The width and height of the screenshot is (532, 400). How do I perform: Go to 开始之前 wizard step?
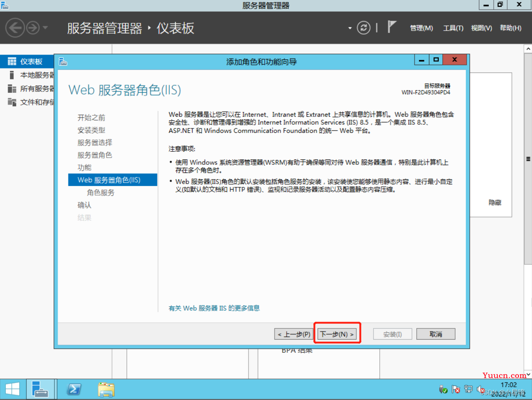[x=91, y=118]
